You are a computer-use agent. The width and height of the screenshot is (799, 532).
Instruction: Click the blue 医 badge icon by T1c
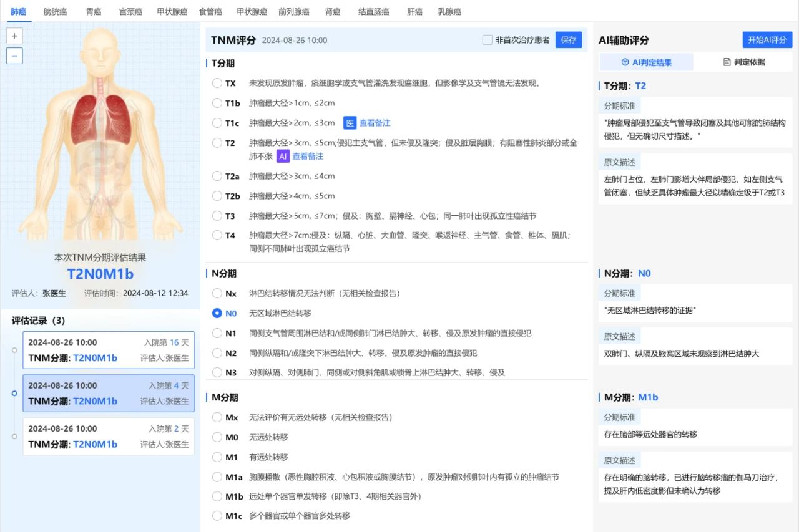[x=350, y=123]
